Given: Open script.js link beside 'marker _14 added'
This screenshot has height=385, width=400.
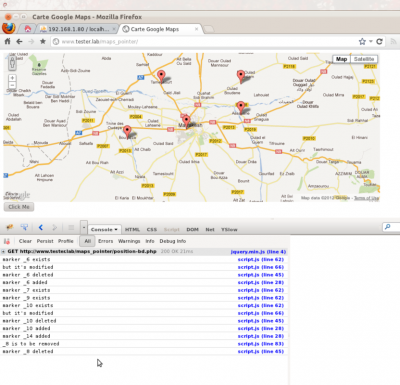Looking at the screenshot, I should coord(261,336).
